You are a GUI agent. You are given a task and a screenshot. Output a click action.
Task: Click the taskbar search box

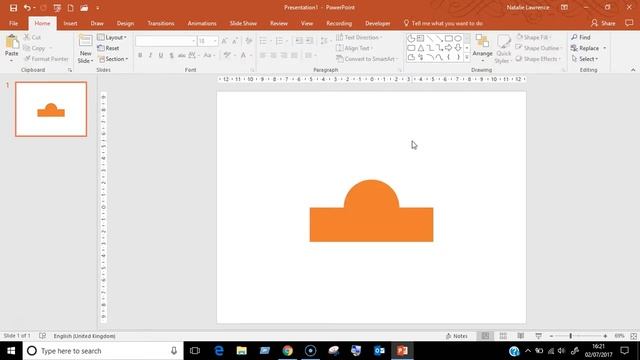103,351
